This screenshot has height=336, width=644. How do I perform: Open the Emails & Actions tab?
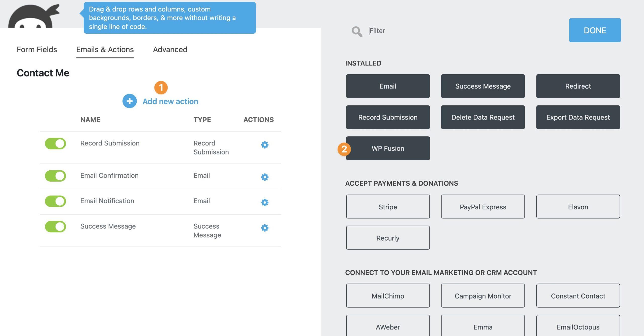coord(105,49)
